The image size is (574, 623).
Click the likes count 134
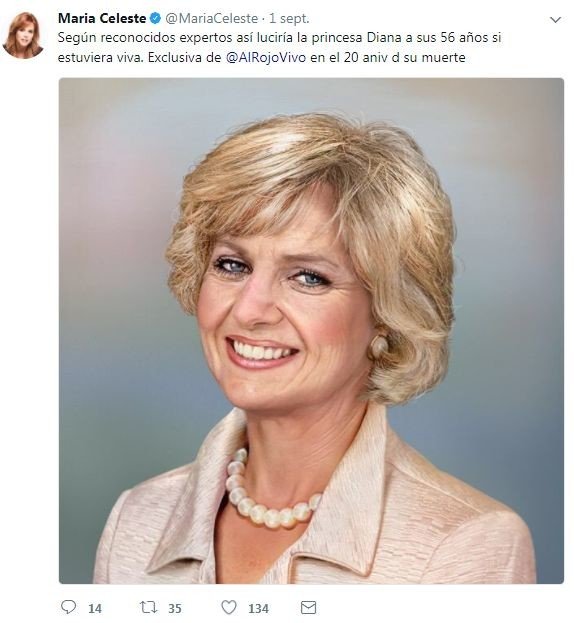259,608
